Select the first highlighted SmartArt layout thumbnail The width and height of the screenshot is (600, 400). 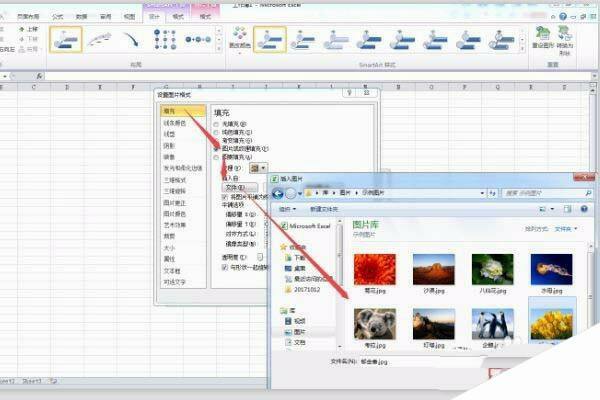[x=65, y=39]
